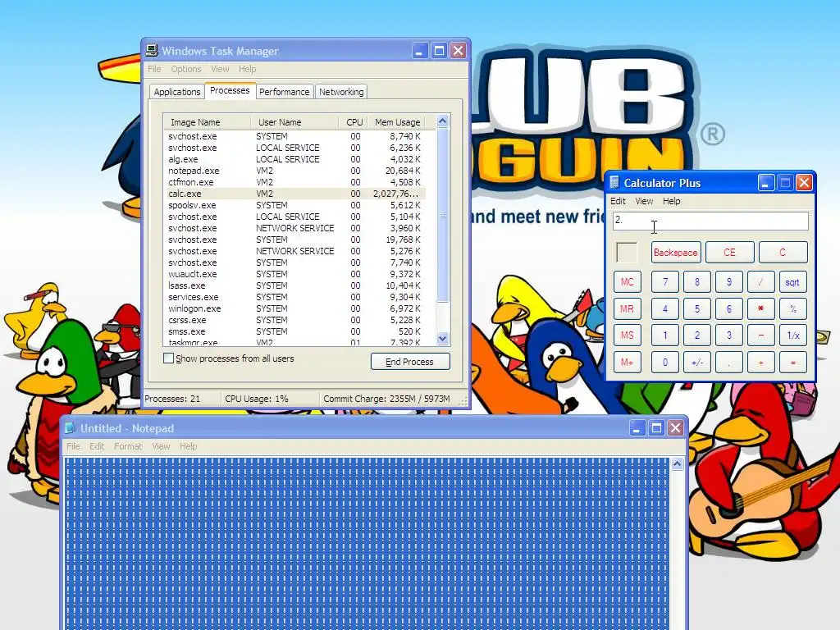Open Task Manager View menu

220,69
